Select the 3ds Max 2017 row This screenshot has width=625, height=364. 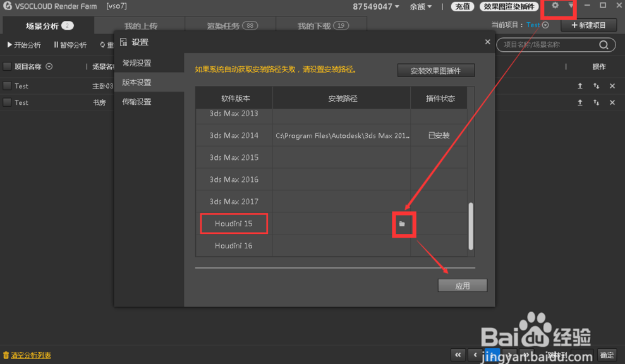pos(331,202)
